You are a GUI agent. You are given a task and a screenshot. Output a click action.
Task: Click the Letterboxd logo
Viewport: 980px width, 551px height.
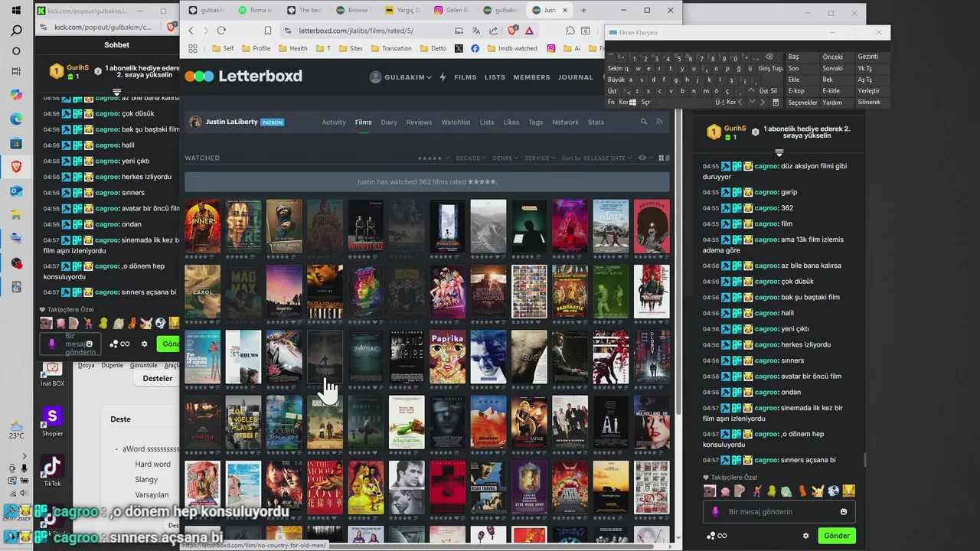243,76
